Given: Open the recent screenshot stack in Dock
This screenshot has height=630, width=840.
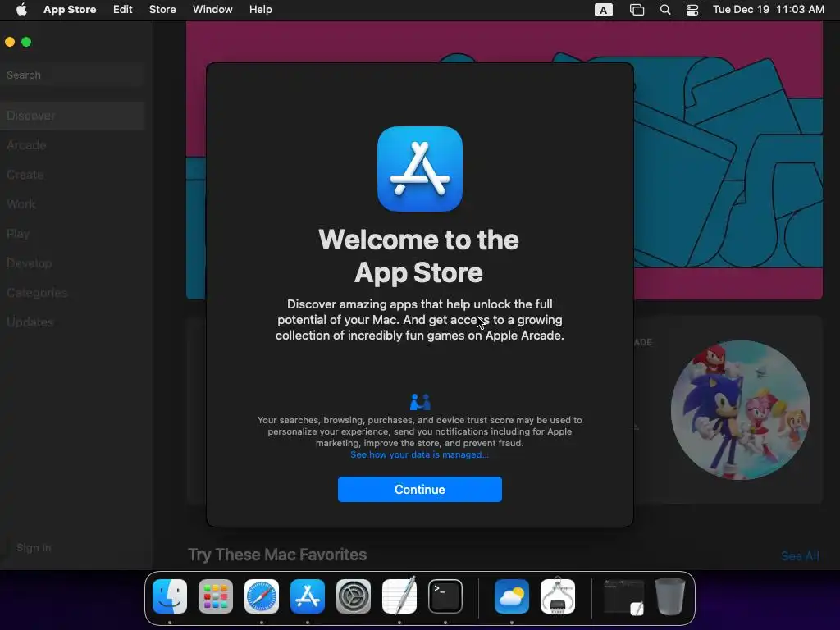Looking at the screenshot, I should tap(624, 597).
